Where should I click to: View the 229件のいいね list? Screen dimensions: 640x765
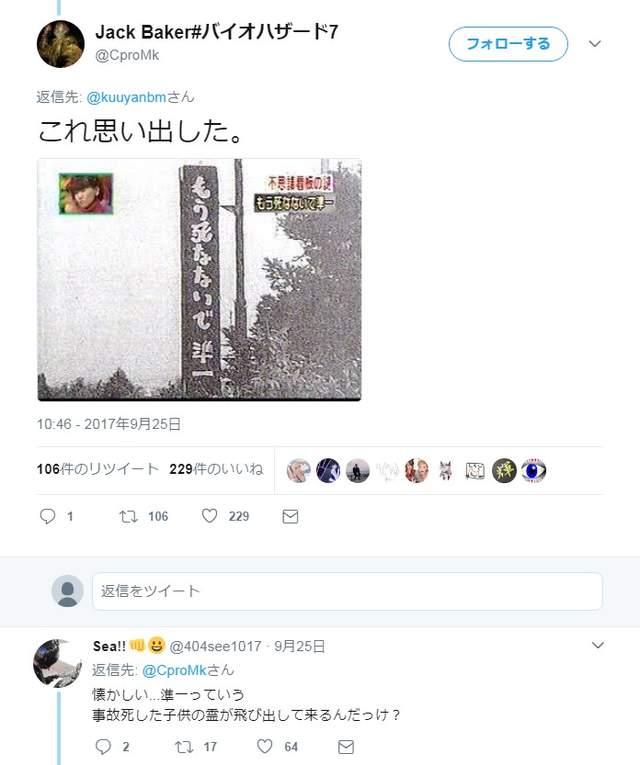[x=216, y=469]
